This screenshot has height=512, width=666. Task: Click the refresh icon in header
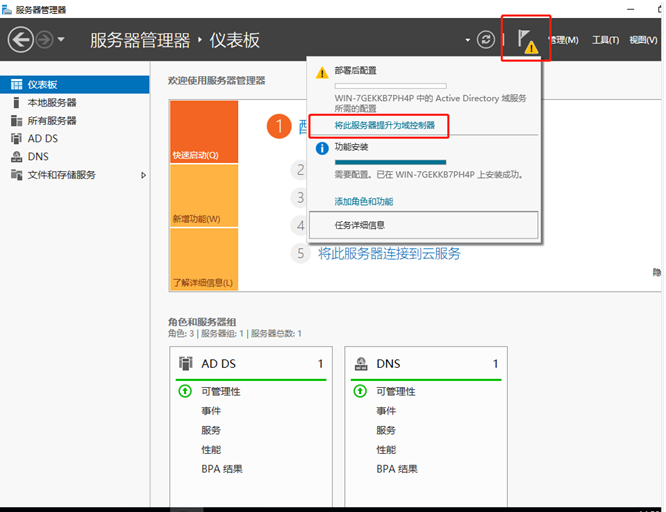485,40
